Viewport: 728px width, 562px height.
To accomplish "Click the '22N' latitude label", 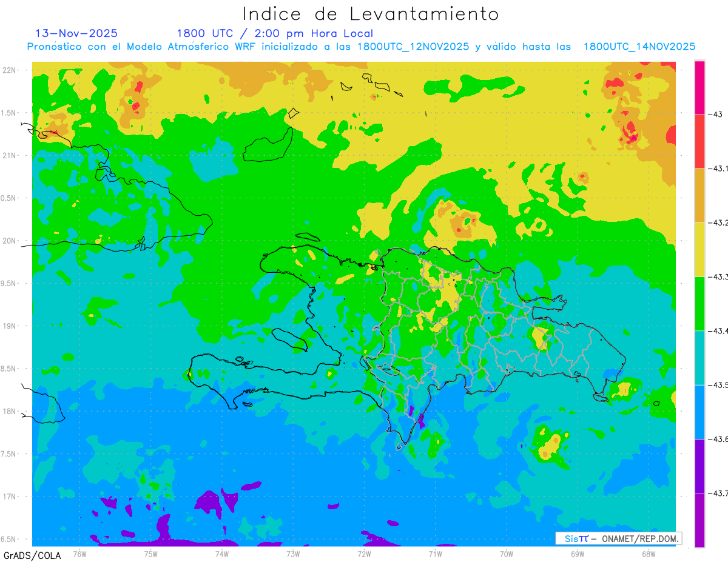I will point(8,70).
